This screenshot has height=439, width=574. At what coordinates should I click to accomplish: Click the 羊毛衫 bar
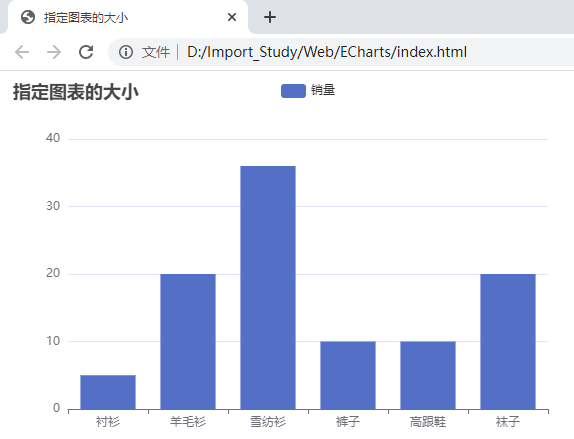pos(188,342)
